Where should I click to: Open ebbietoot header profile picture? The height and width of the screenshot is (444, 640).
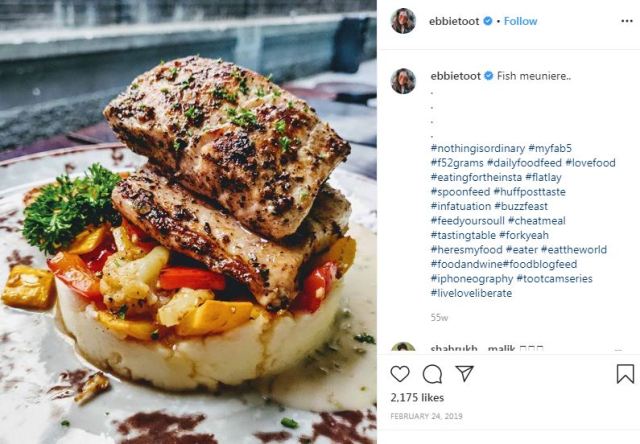click(403, 21)
